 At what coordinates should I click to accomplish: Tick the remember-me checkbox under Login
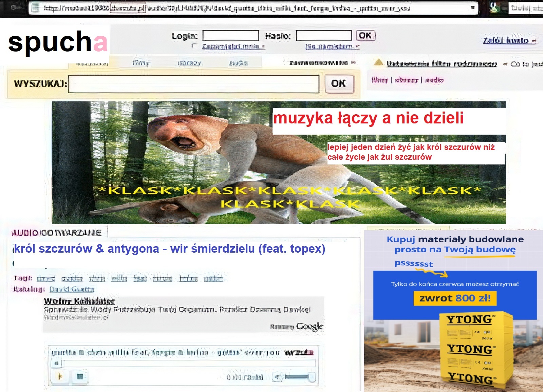click(x=194, y=46)
